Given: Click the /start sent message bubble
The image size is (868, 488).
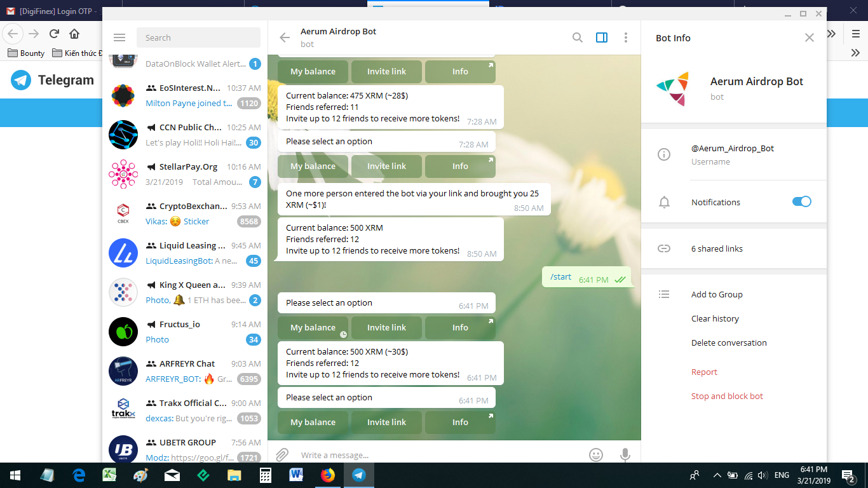Looking at the screenshot, I should point(587,277).
